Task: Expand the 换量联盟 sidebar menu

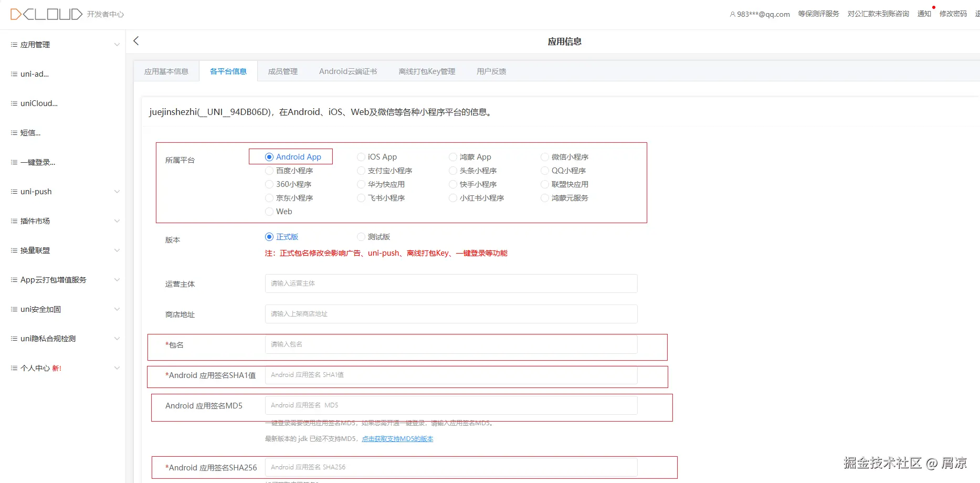Action: (x=63, y=250)
